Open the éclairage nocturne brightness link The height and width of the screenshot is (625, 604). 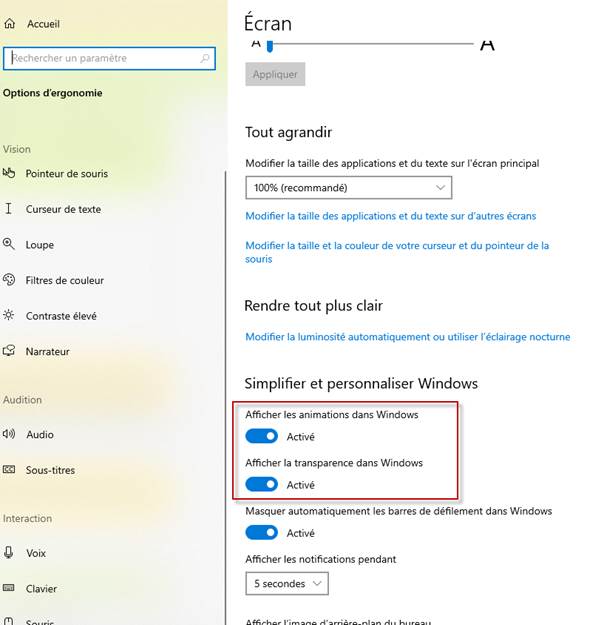click(x=407, y=337)
